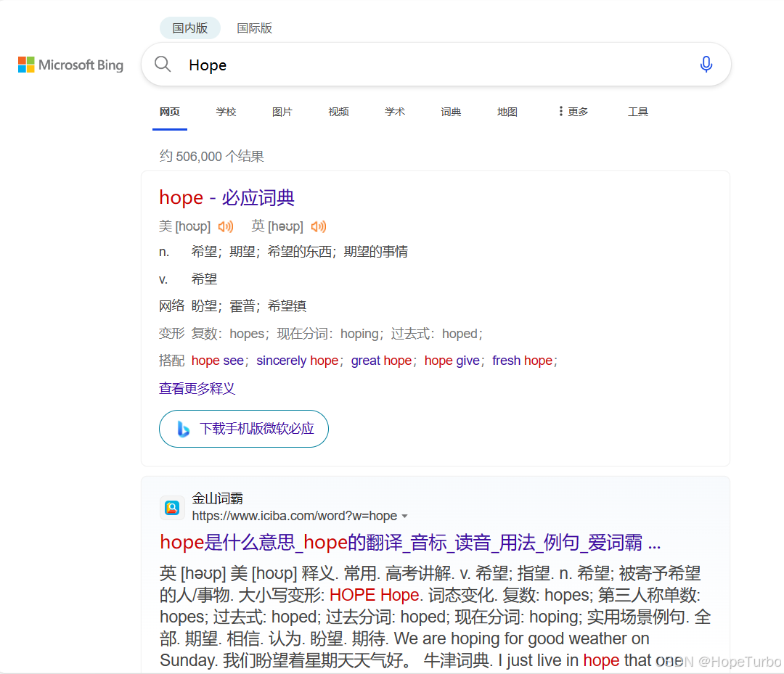This screenshot has height=674, width=784.
Task: Select the 国内版 version tab
Action: point(189,28)
